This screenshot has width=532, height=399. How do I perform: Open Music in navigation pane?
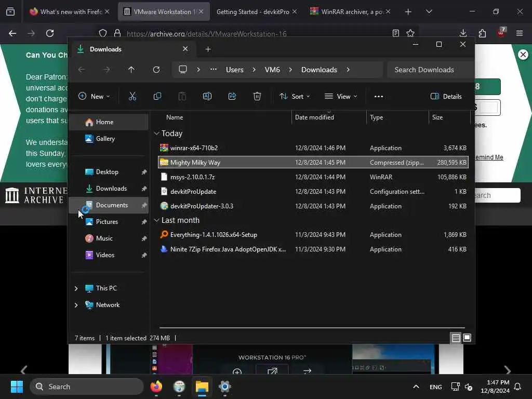109,238
